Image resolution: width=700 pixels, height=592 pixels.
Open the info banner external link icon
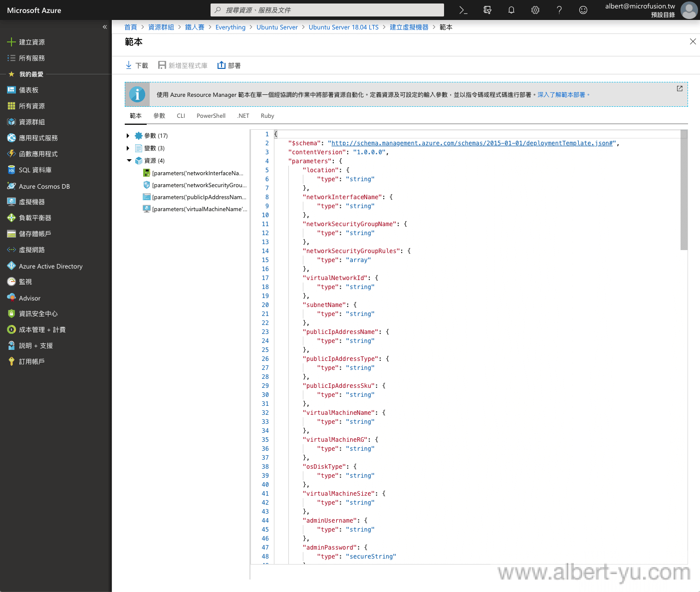coord(680,88)
